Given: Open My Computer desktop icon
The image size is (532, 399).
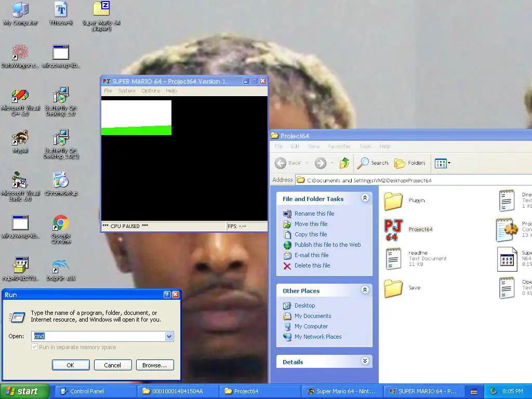Looking at the screenshot, I should tap(20, 14).
